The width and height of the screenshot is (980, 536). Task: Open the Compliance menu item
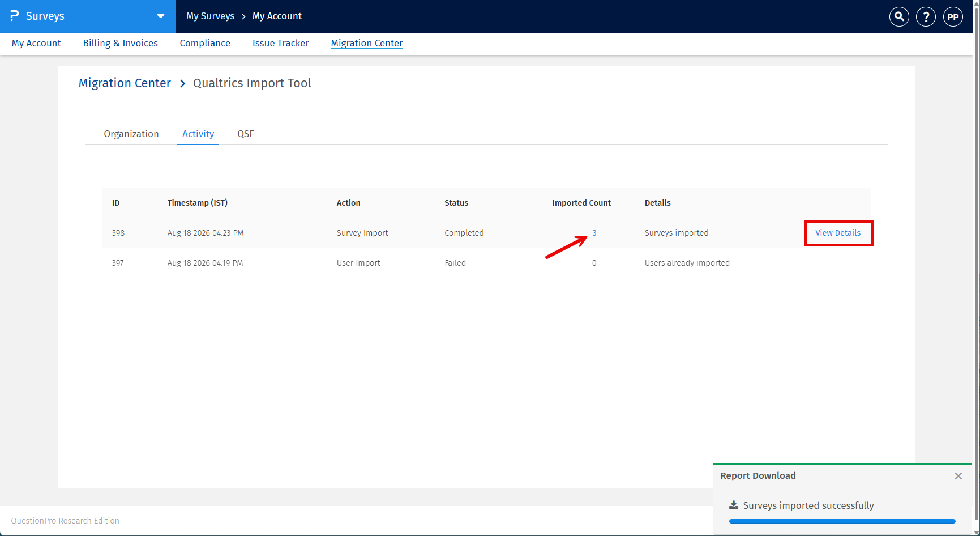pyautogui.click(x=205, y=43)
